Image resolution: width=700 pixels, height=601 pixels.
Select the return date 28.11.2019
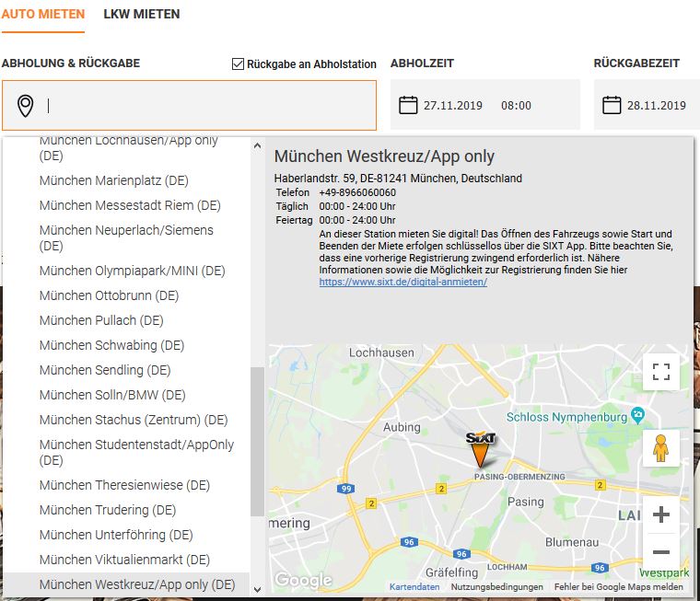(656, 106)
